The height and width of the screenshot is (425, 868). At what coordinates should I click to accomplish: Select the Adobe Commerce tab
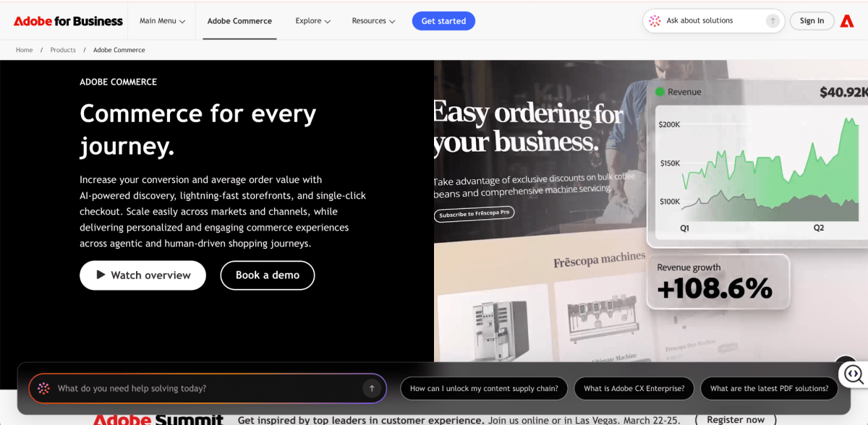pyautogui.click(x=239, y=21)
